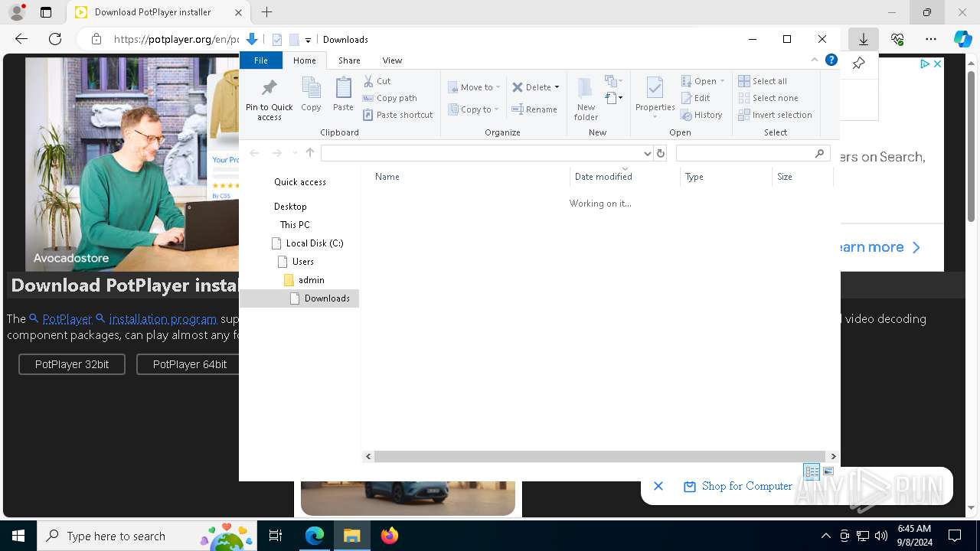Viewport: 980px width, 551px height.
Task: Choose Copy path in the ribbon
Action: (x=390, y=98)
